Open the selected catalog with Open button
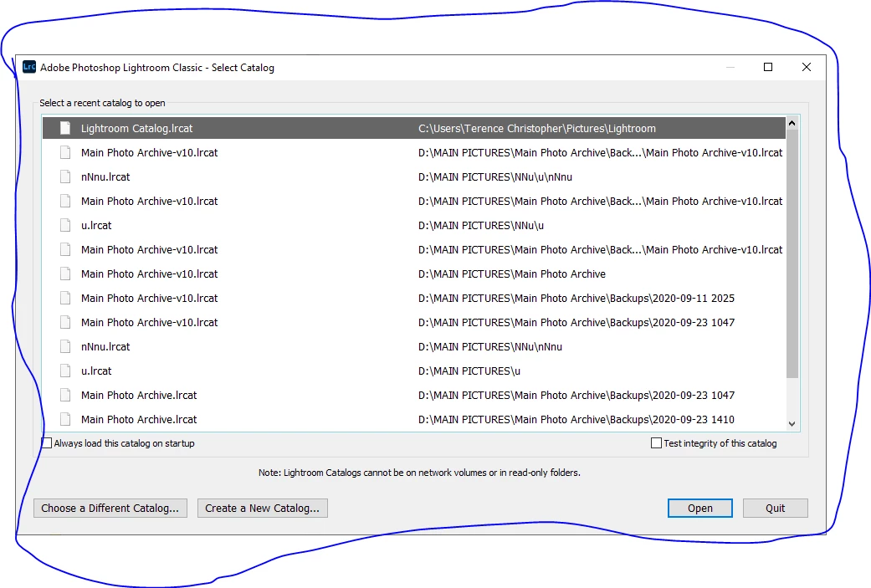This screenshot has width=871, height=588. click(700, 508)
